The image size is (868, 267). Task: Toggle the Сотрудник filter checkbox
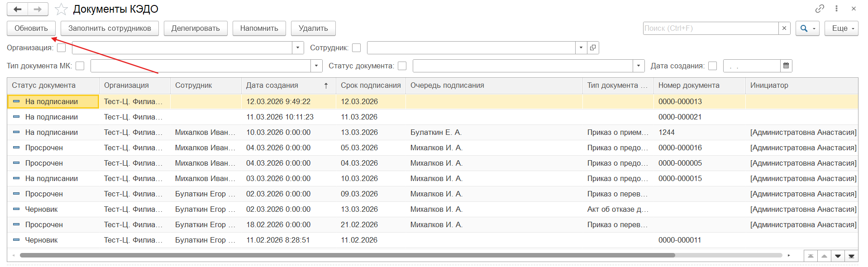[x=357, y=48]
